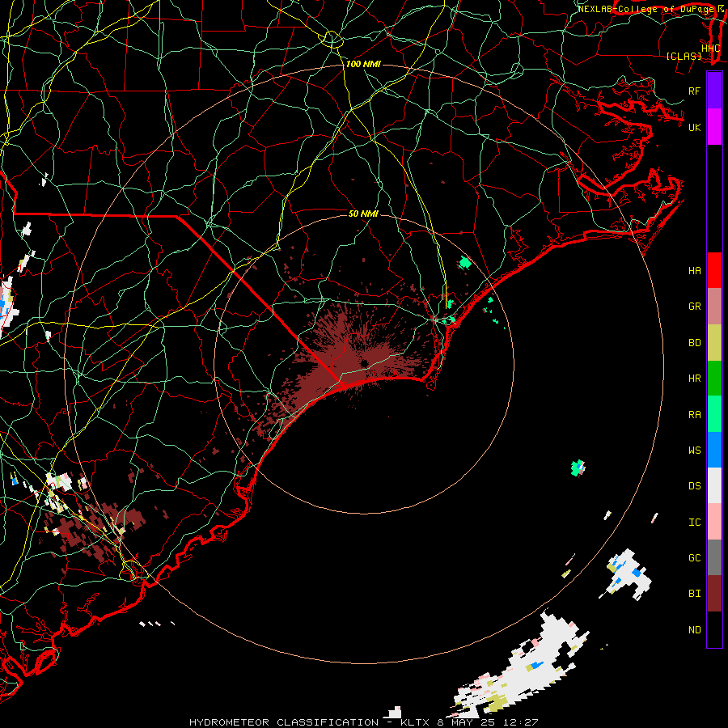The image size is (728, 728).
Task: Click the '8 MAY 25' date stamp
Action: (465, 722)
